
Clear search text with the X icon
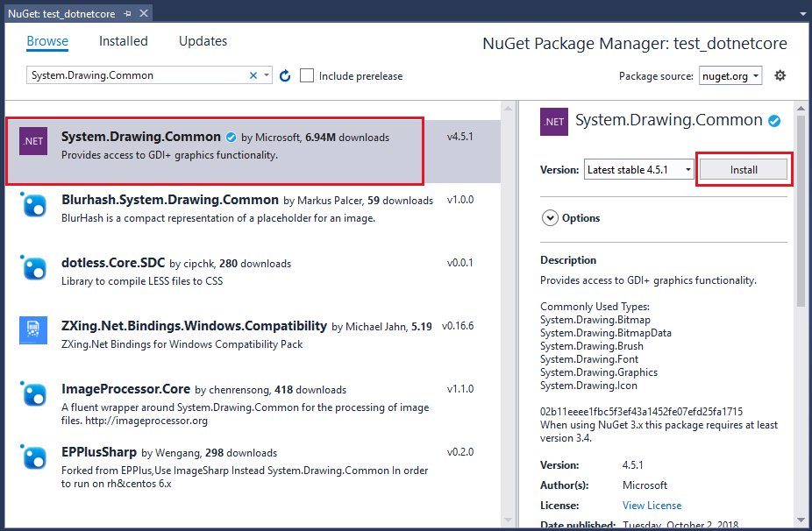pos(254,75)
